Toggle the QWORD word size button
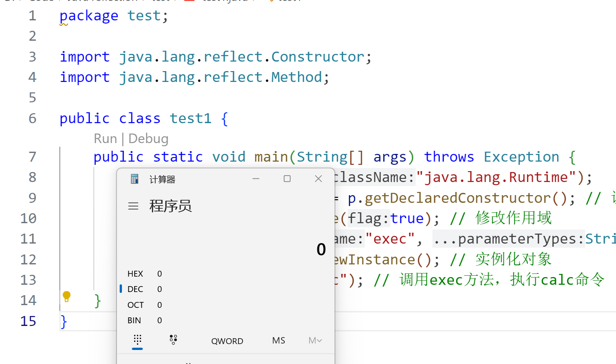This screenshot has width=616, height=364. tap(227, 341)
